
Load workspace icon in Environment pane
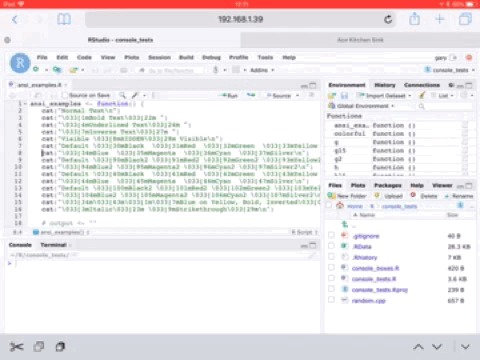pyautogui.click(x=332, y=96)
